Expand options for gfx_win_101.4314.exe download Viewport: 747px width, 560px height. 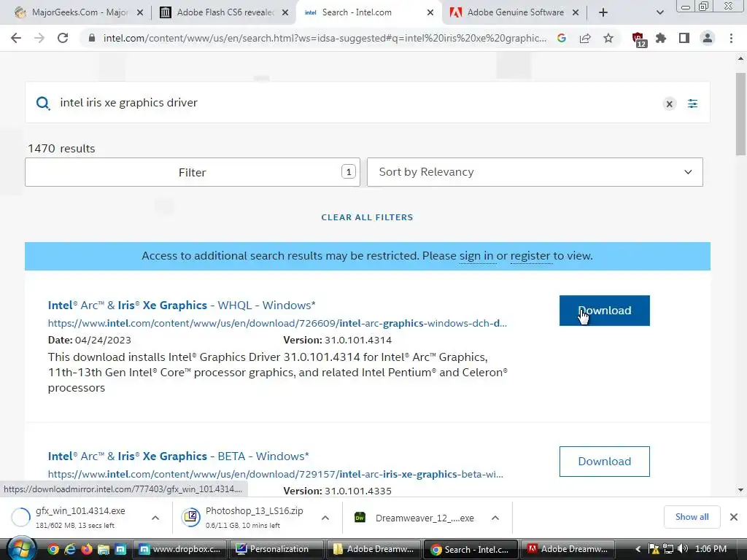[155, 518]
